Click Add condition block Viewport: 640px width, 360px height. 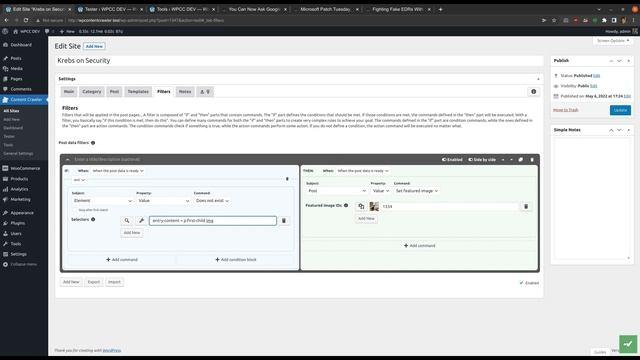(236, 260)
